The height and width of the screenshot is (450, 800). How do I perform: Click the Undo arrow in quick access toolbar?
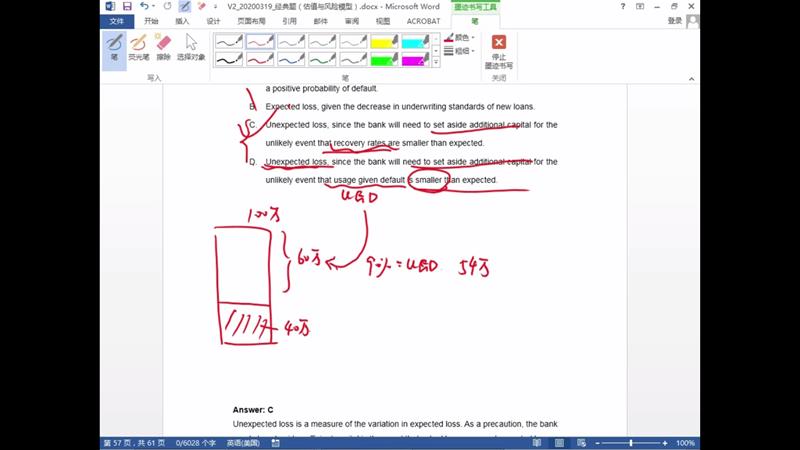pos(144,6)
